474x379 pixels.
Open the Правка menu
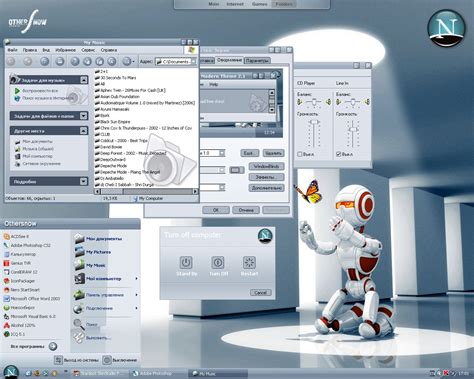tap(30, 50)
